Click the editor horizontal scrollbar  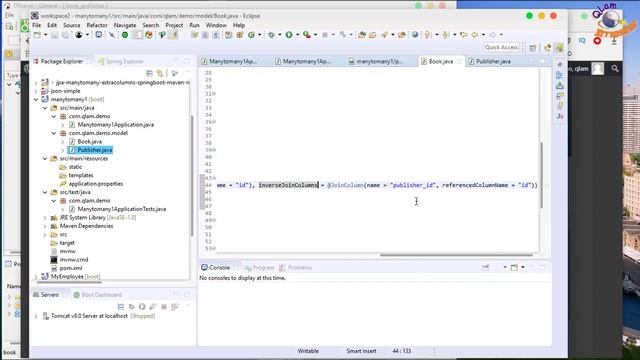(x=456, y=255)
